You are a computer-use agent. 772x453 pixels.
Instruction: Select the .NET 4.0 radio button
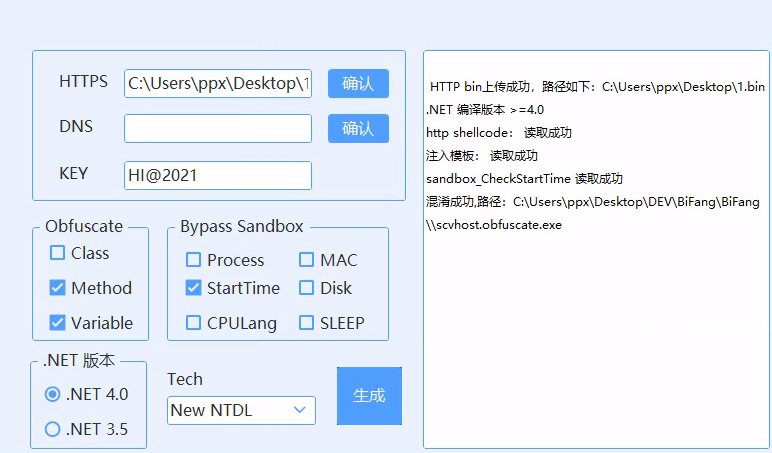(x=53, y=394)
